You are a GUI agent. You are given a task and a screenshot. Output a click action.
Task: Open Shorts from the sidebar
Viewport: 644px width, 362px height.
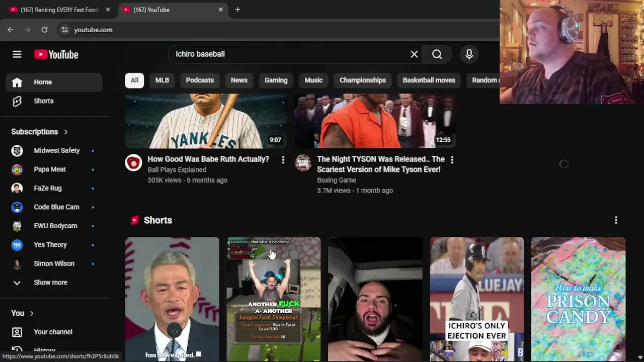tap(54, 101)
